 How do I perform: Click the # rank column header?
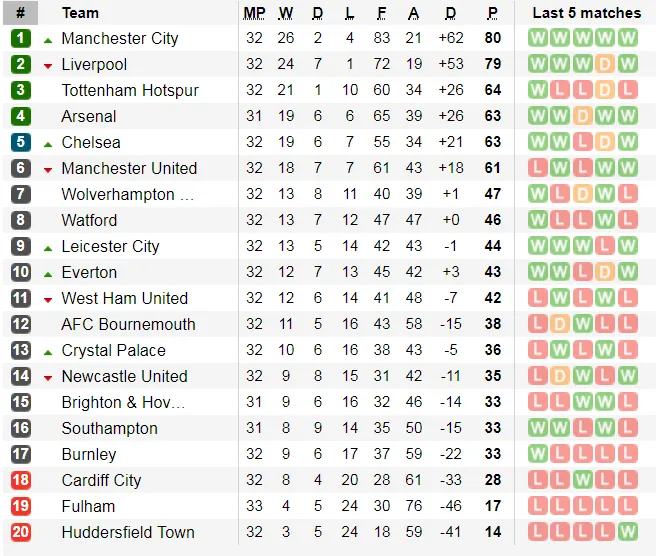(x=21, y=13)
